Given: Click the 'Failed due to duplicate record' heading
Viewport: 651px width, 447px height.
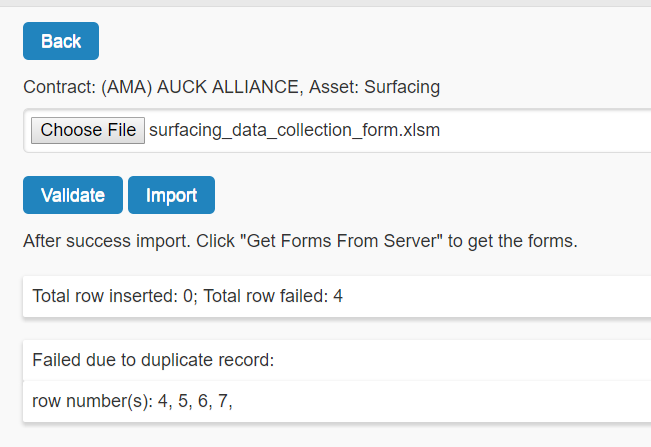Looking at the screenshot, I should coord(152,360).
